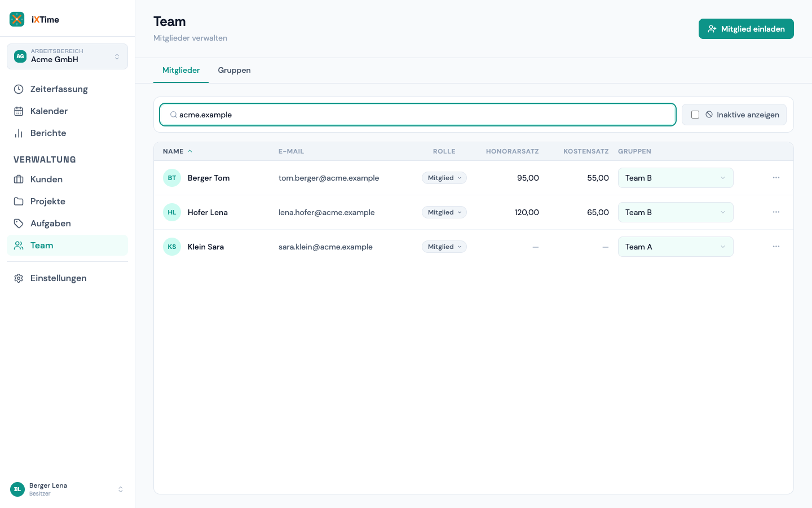The height and width of the screenshot is (508, 812).
Task: Click the Team people icon in sidebar
Action: pos(19,246)
